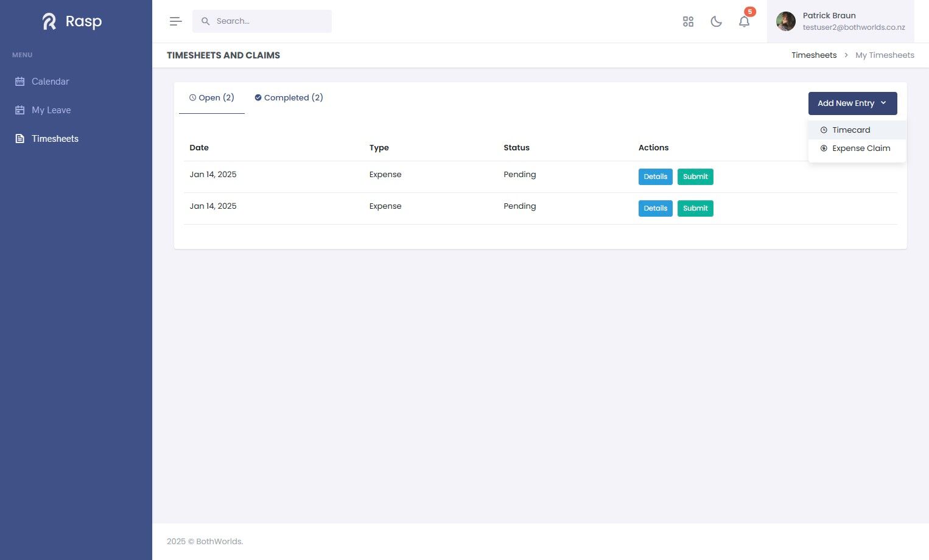Screen dimensions: 929x560
Task: Toggle dark mode with moon icon
Action: pyautogui.click(x=716, y=21)
